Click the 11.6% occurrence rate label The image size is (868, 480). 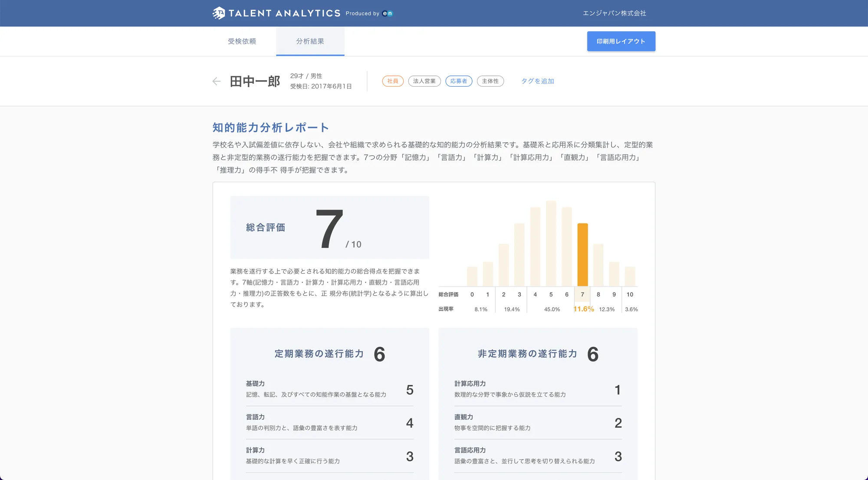[583, 309]
